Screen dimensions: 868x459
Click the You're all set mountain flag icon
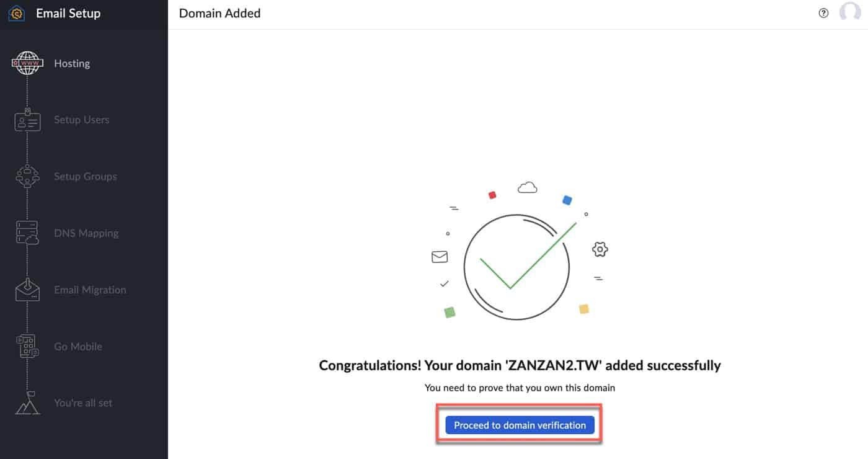(x=27, y=403)
